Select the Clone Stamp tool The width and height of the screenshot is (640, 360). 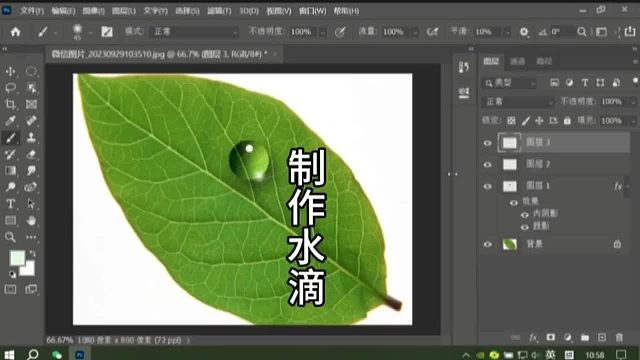coord(31,138)
